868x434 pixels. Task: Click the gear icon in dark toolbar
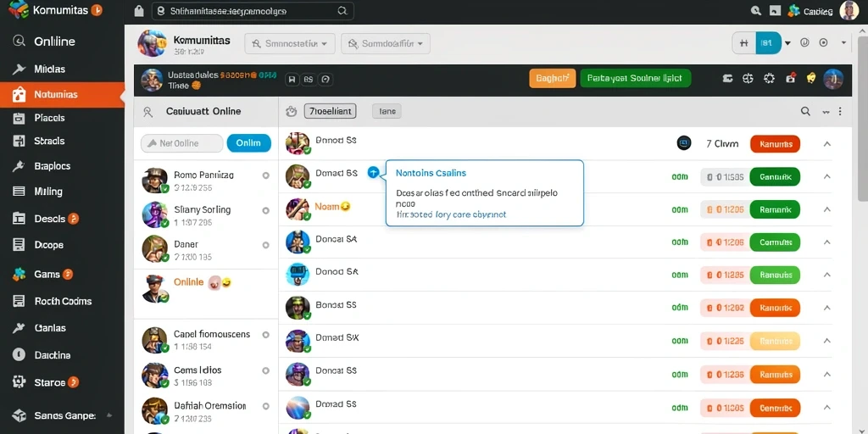pyautogui.click(x=769, y=79)
